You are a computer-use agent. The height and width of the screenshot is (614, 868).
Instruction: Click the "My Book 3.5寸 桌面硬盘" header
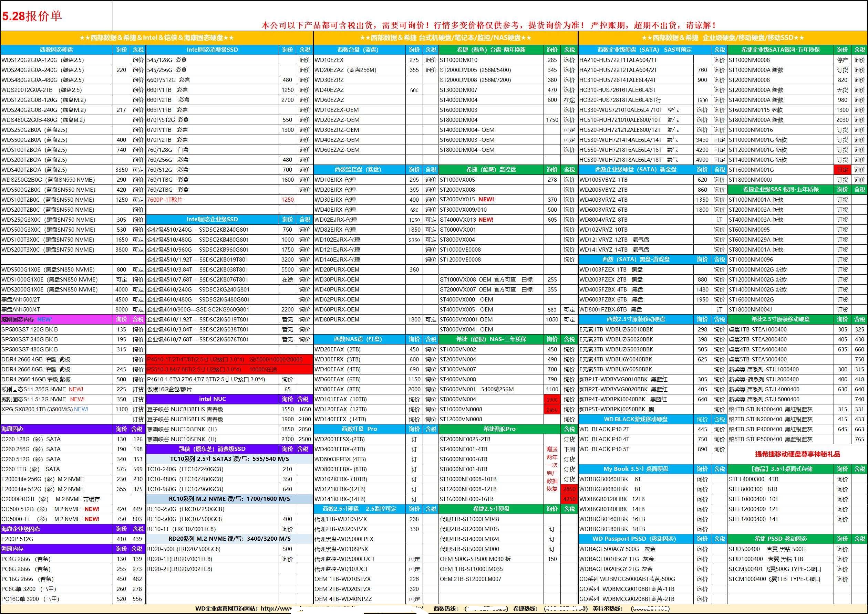[x=636, y=469]
